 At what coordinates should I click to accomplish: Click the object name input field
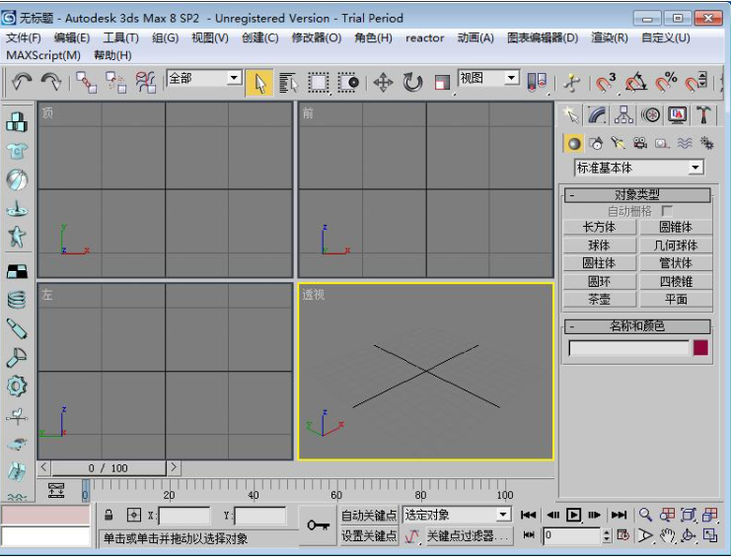tap(629, 348)
